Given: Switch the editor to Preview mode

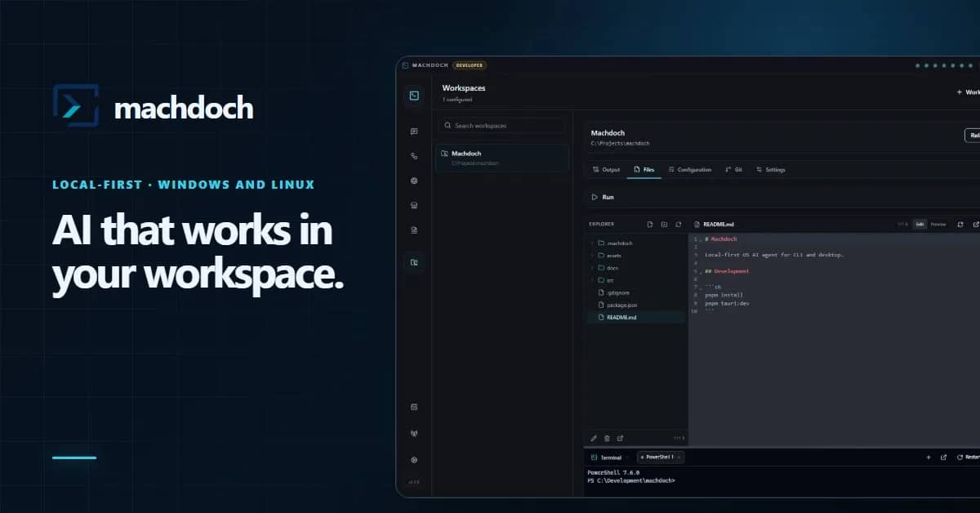Looking at the screenshot, I should tap(938, 224).
